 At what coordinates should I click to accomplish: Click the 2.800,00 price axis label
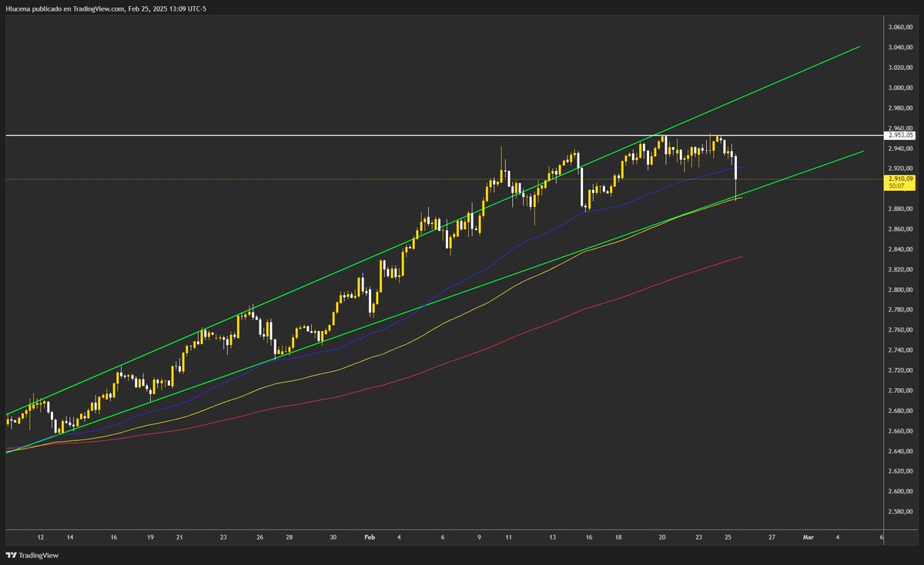pyautogui.click(x=899, y=289)
